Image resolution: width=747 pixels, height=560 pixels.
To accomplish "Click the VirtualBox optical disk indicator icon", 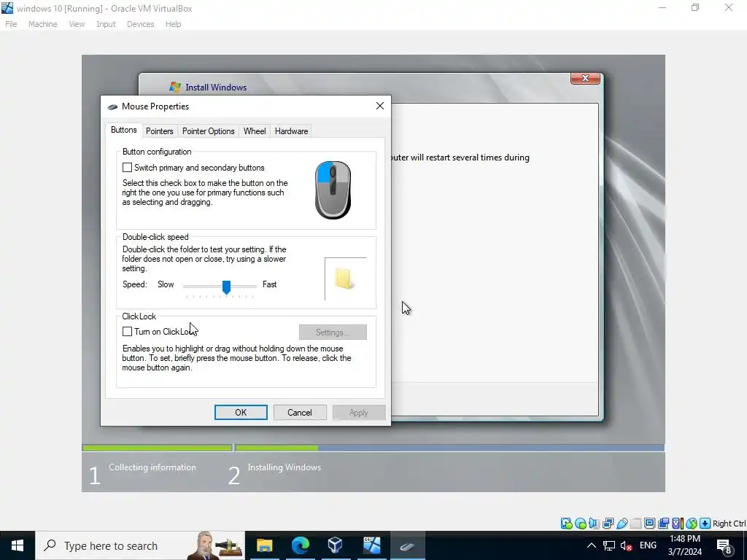I will pos(580,524).
